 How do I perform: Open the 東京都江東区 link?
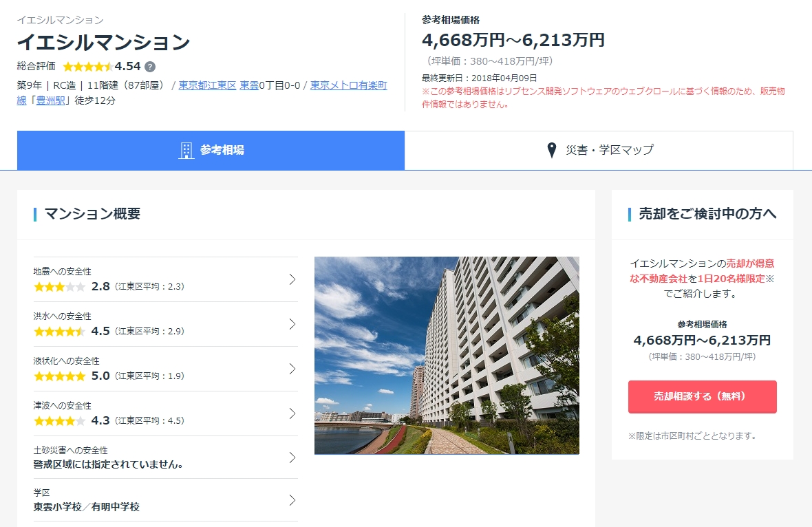(x=207, y=85)
